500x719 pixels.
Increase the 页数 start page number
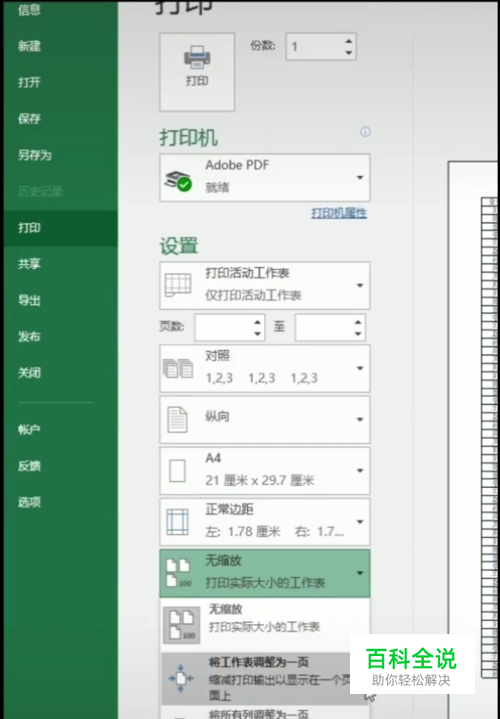[258, 322]
